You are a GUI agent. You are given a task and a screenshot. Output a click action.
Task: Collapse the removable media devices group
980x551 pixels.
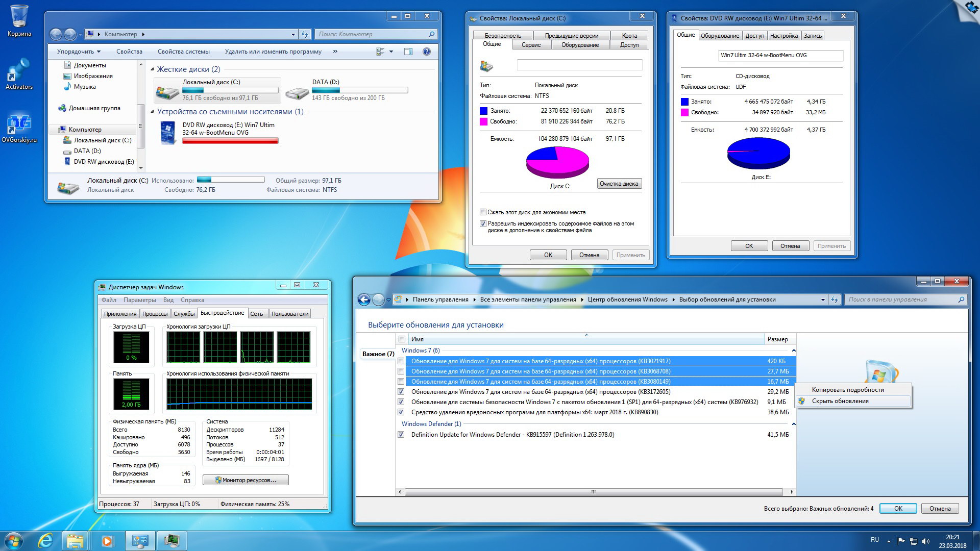click(152, 112)
